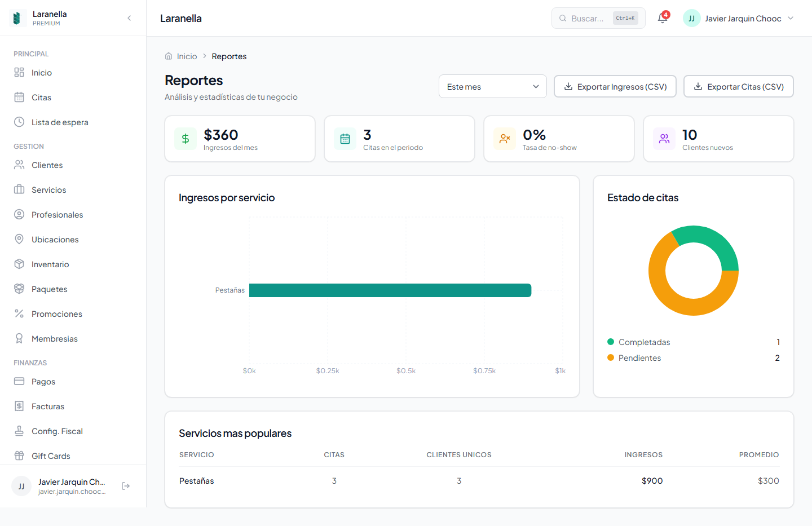Go to Promociones in the sidebar
Viewport: 812px width, 526px height.
pos(56,314)
